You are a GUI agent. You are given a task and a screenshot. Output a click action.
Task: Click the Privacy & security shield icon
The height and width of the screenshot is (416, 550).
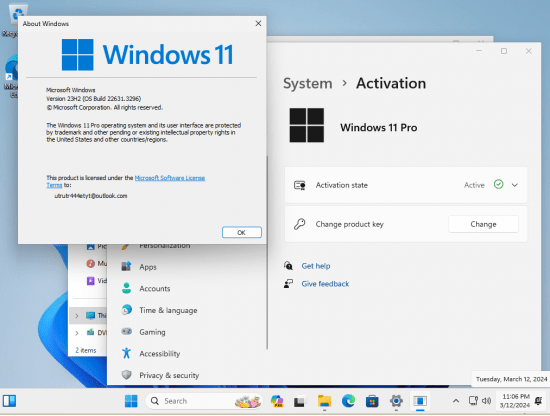point(126,375)
